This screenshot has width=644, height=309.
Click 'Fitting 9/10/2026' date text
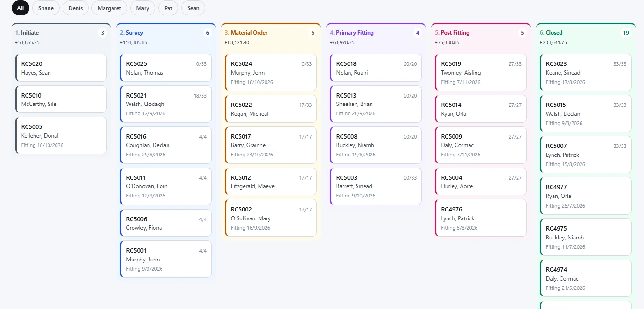click(x=356, y=196)
